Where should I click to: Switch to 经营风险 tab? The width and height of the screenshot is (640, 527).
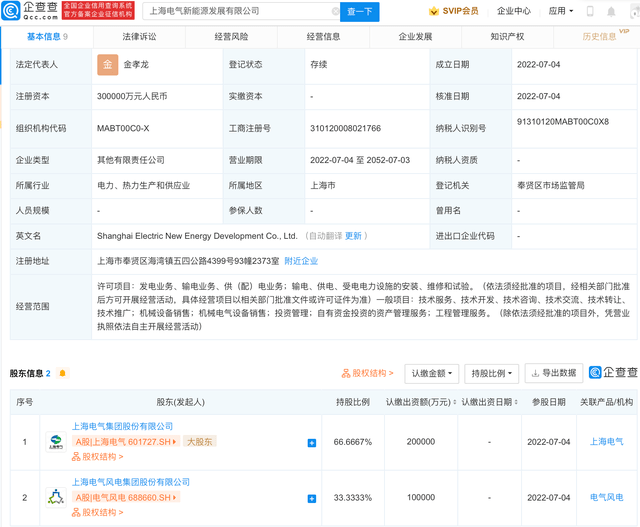231,37
